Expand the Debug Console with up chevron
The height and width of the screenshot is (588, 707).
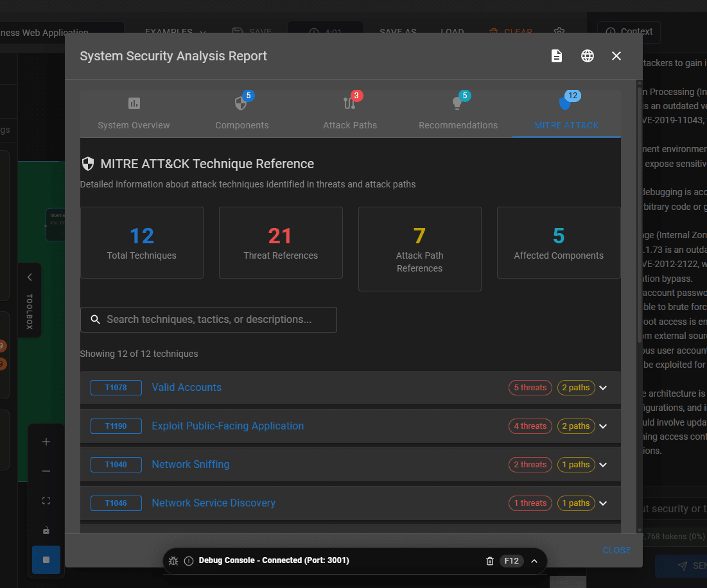tap(534, 561)
